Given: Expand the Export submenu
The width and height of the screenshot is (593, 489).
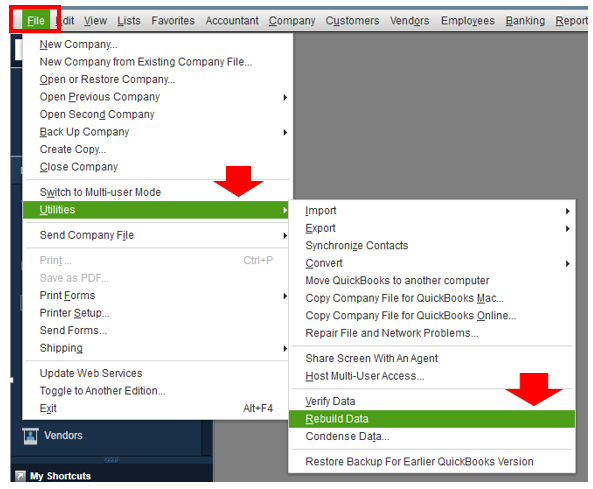Looking at the screenshot, I should [432, 228].
